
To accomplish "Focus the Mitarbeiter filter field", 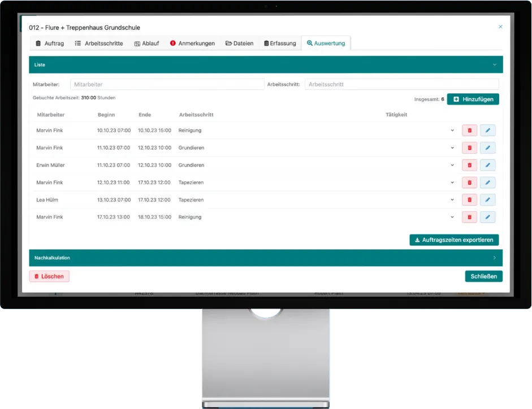I will click(167, 85).
